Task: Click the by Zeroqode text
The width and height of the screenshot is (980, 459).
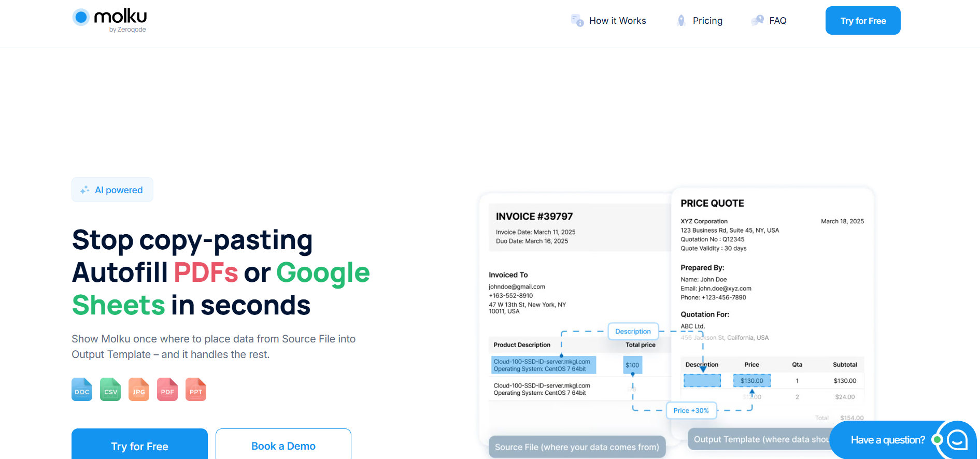Action: (x=127, y=30)
